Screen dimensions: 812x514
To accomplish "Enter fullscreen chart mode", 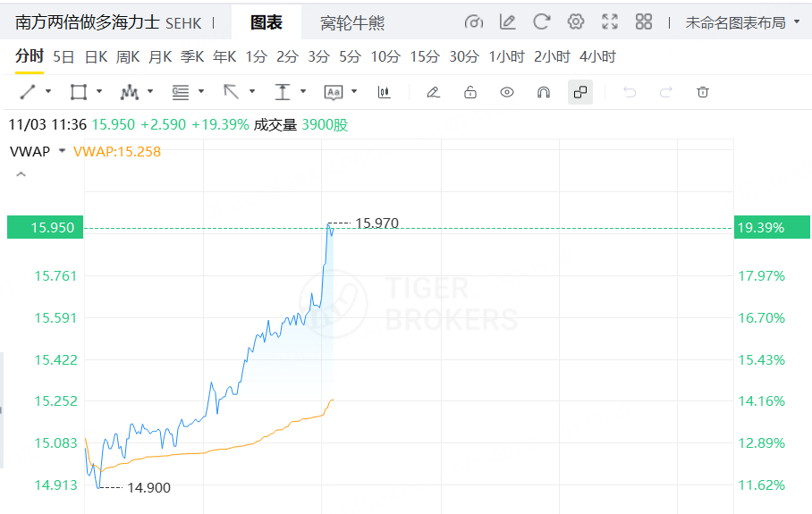I will pos(610,21).
